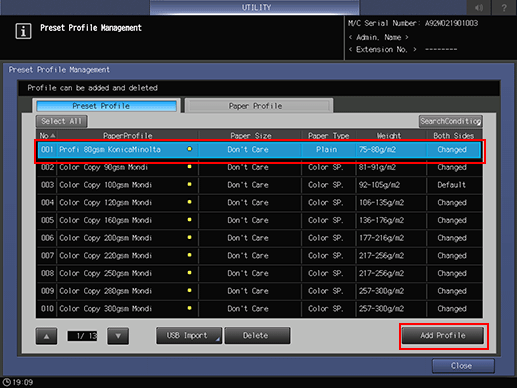Open help with the question mark icon
Image resolution: width=517 pixels, height=388 pixels.
(504, 7)
